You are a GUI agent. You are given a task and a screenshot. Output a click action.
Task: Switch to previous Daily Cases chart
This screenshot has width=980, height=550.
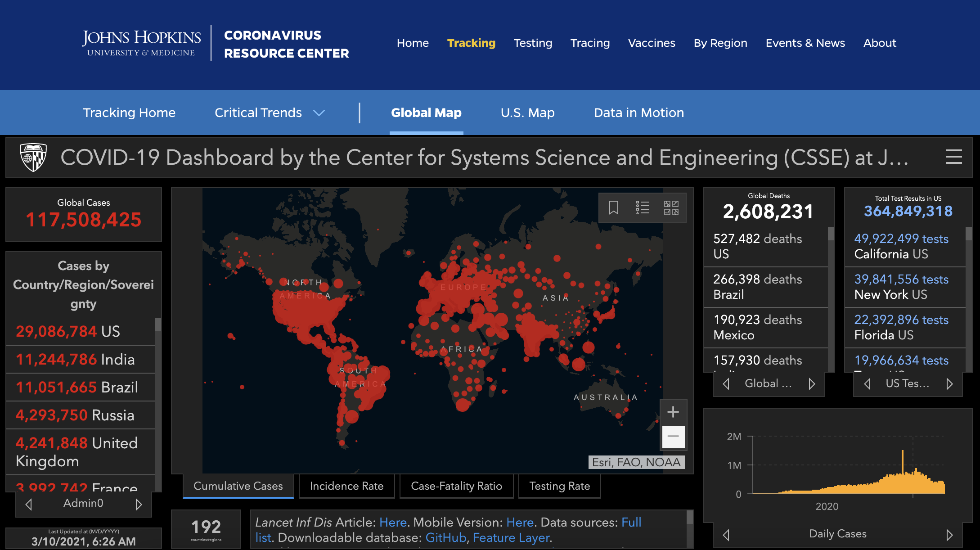(726, 535)
